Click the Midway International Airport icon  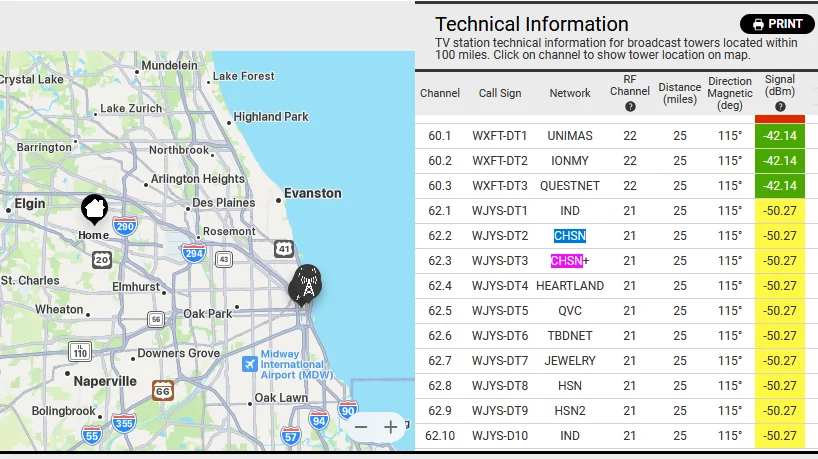(249, 363)
